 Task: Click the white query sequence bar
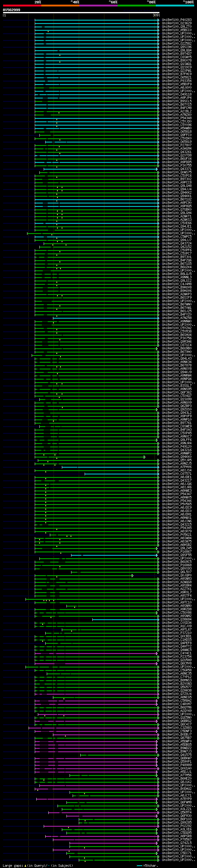tap(81, 13)
